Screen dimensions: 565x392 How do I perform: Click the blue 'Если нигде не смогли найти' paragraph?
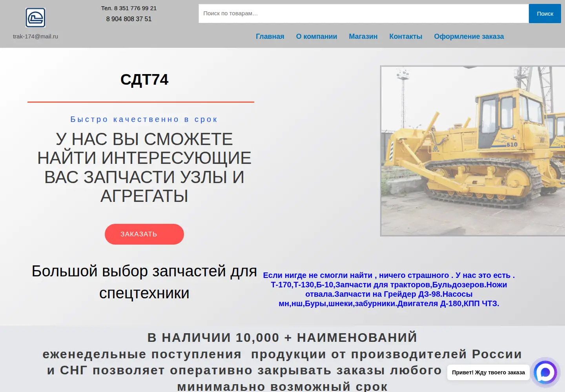point(389,289)
